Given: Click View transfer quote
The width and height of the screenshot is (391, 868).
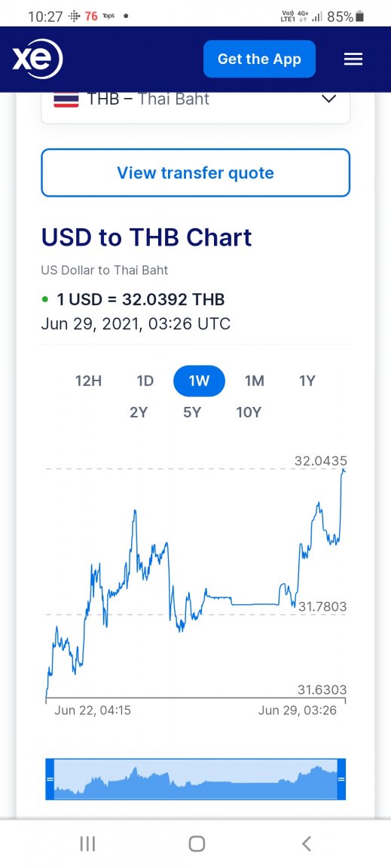Looking at the screenshot, I should pos(196,173).
